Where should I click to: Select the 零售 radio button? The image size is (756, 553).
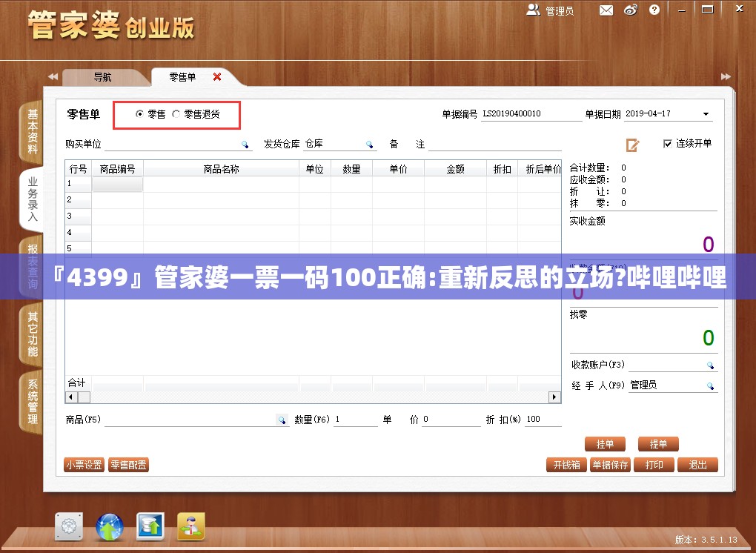click(140, 113)
